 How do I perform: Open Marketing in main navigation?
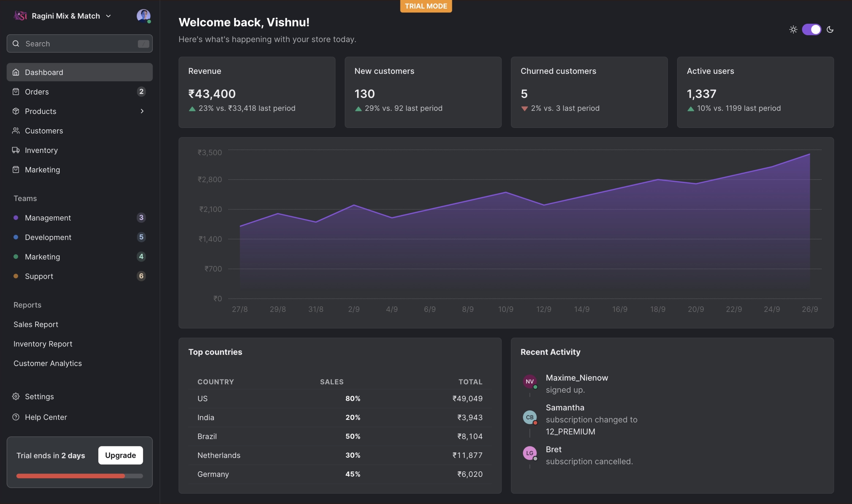click(80, 170)
